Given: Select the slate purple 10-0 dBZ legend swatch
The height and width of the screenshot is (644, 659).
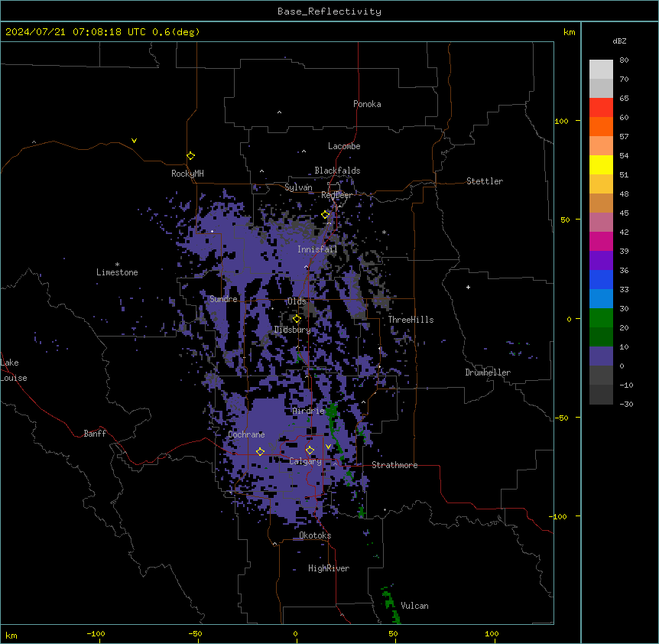Looking at the screenshot, I should coord(601,356).
